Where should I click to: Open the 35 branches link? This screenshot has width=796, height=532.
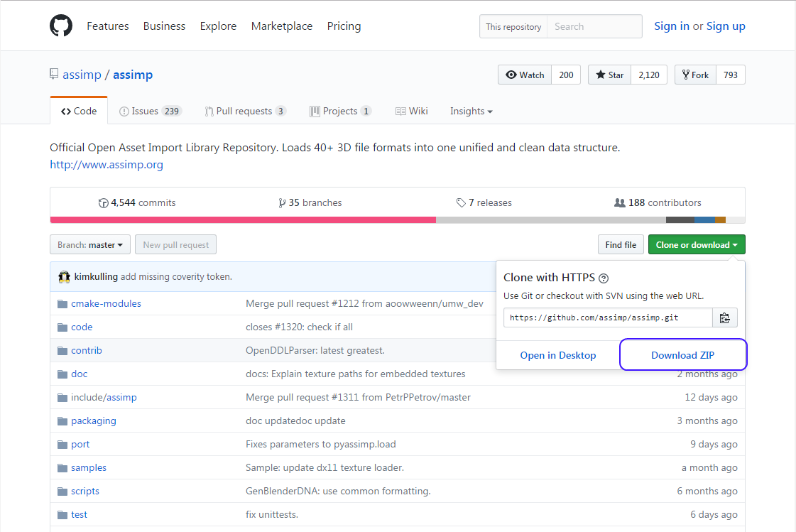point(310,202)
